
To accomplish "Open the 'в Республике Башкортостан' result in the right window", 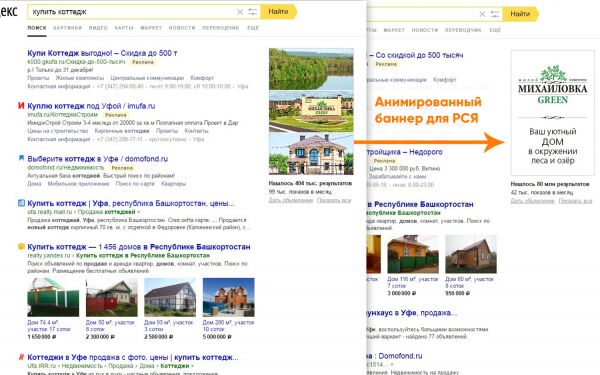I will (420, 204).
